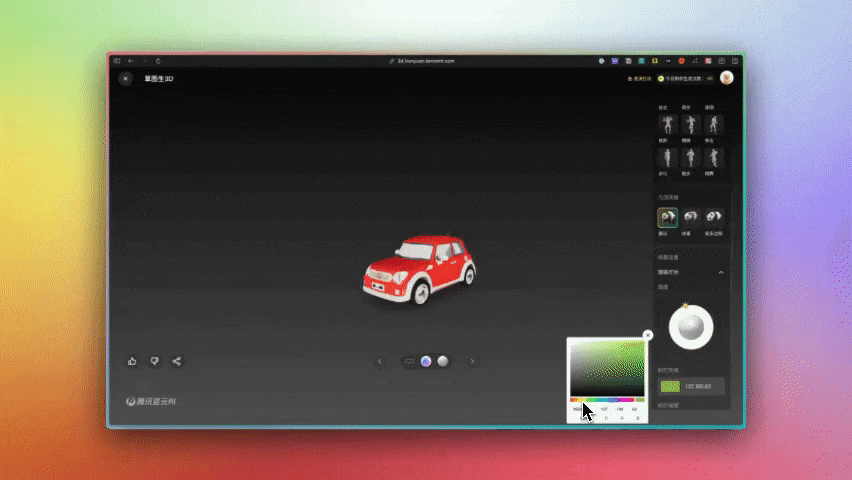Click the sun marker on light ring
Screen dimensions: 852x480
point(685,306)
